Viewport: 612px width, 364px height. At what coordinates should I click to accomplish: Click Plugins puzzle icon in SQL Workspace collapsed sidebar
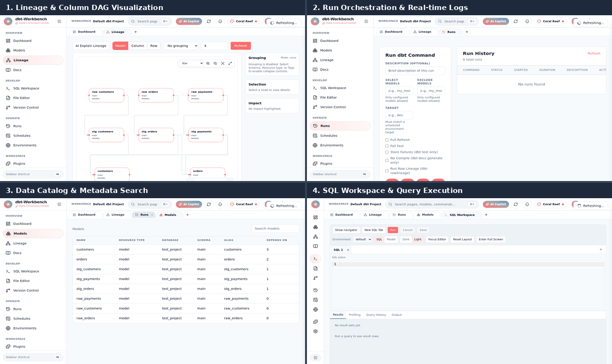point(316,322)
